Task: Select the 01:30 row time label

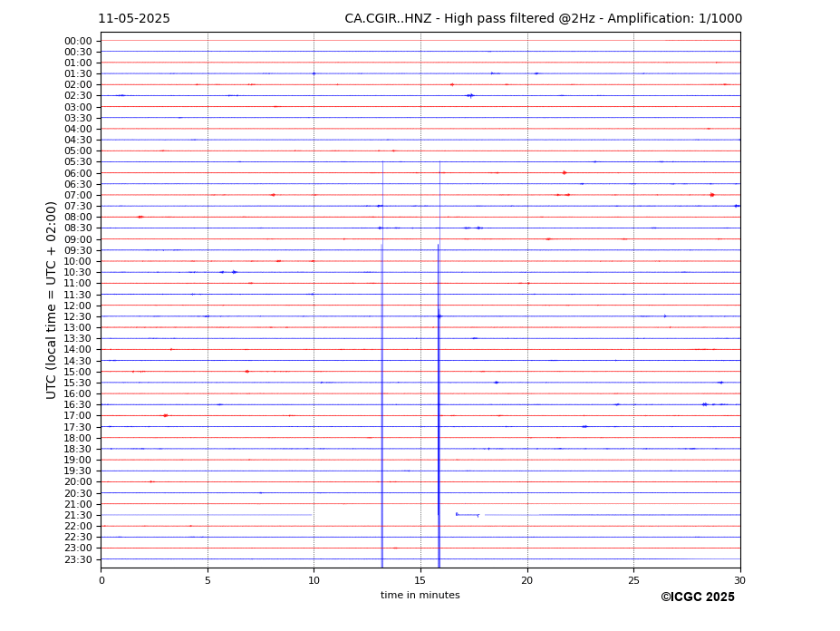Action: (x=78, y=74)
